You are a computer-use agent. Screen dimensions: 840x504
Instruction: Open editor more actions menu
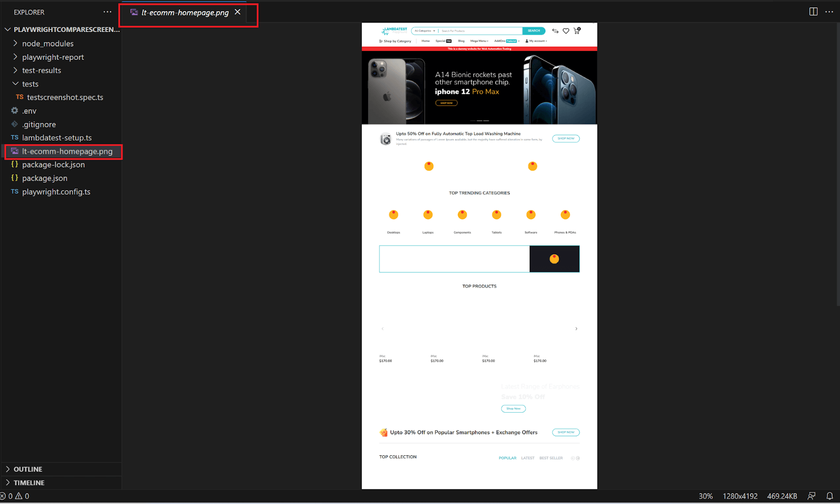tap(829, 12)
